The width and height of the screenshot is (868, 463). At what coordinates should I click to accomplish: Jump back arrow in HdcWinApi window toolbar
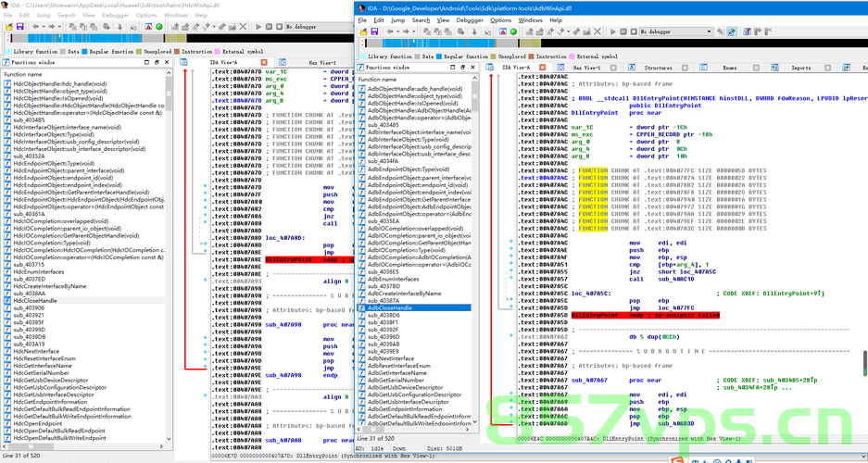pos(35,27)
